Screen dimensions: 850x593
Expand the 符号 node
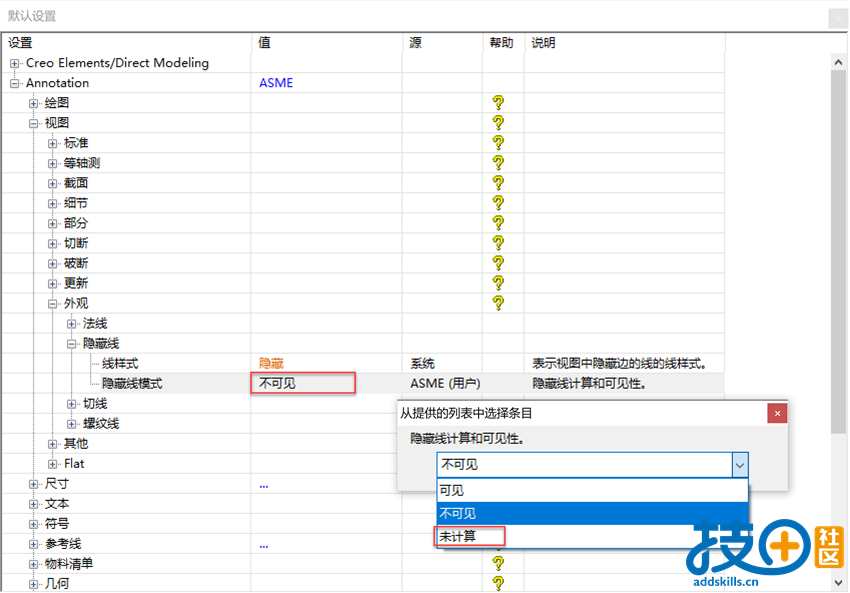[x=34, y=525]
